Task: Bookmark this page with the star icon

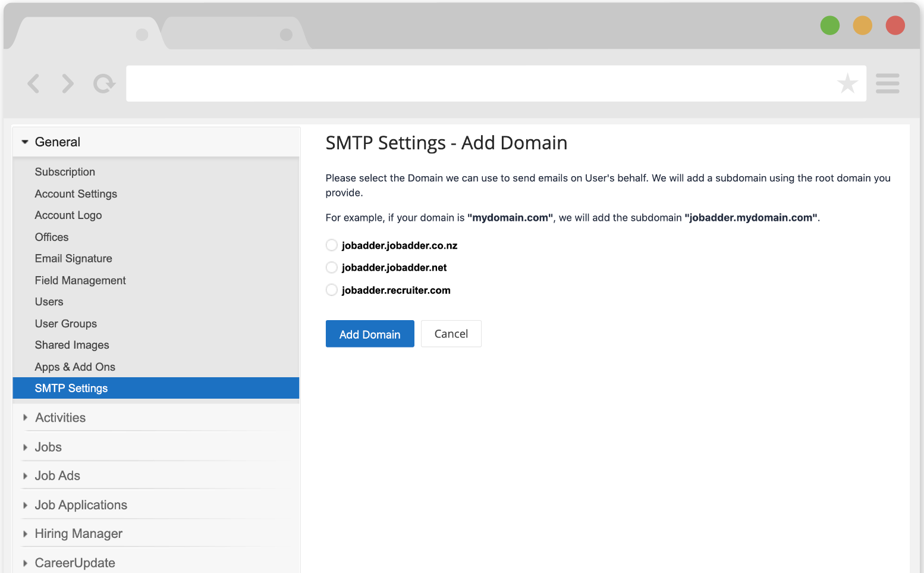Action: (847, 83)
